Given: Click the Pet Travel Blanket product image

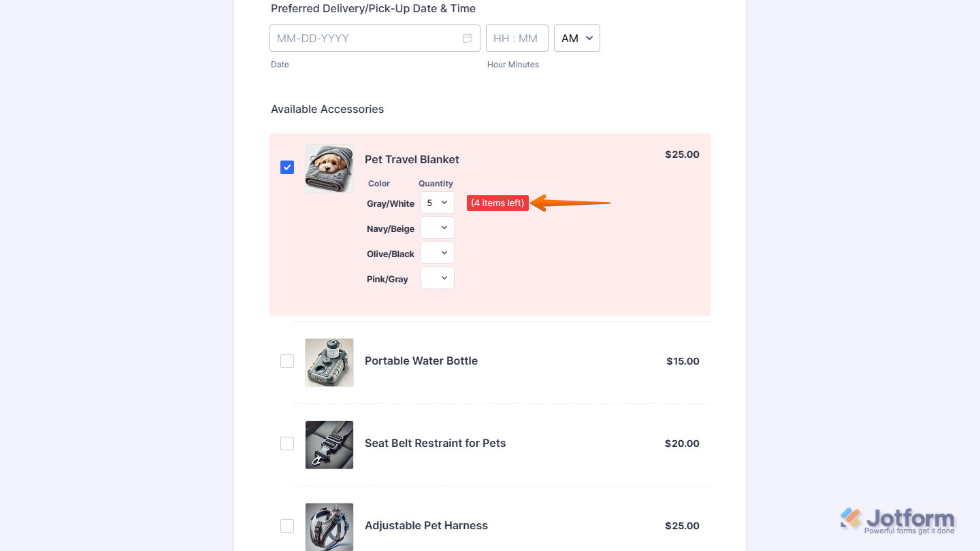Looking at the screenshot, I should click(x=329, y=168).
